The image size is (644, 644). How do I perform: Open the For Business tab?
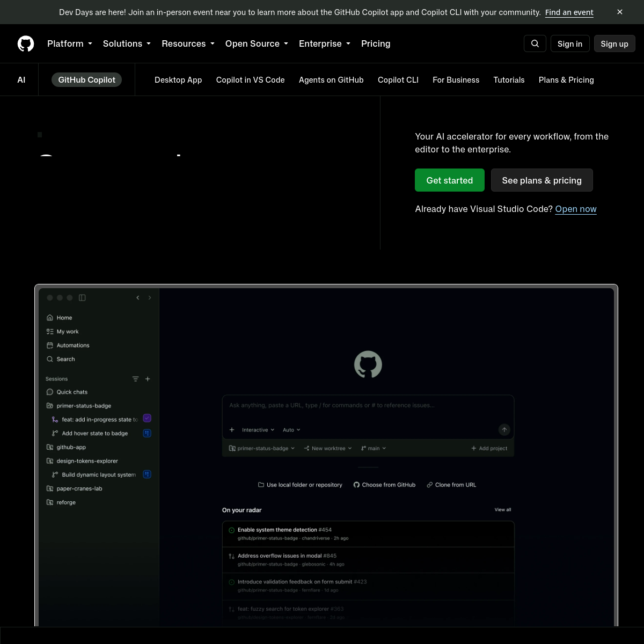pos(456,80)
